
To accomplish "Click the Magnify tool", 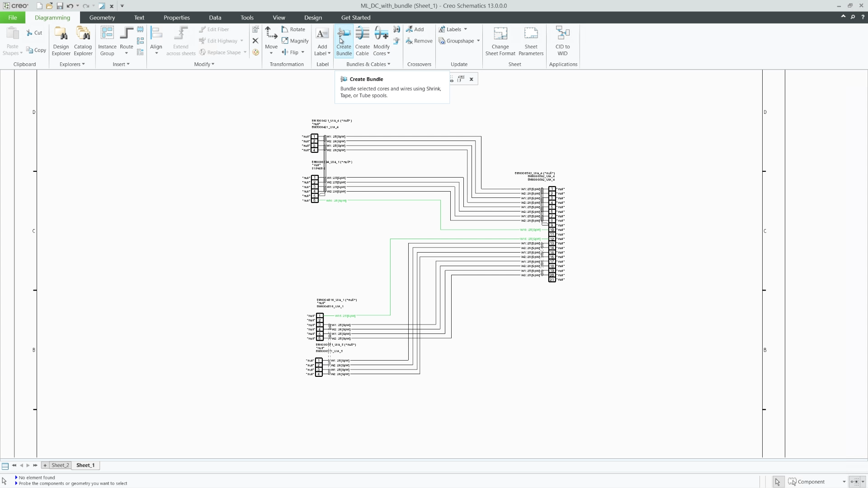I will (295, 41).
